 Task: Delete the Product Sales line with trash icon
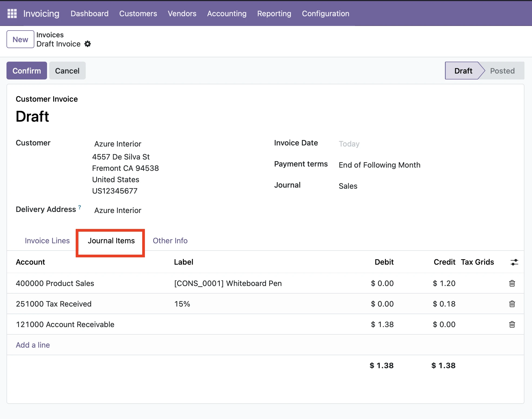pyautogui.click(x=512, y=283)
